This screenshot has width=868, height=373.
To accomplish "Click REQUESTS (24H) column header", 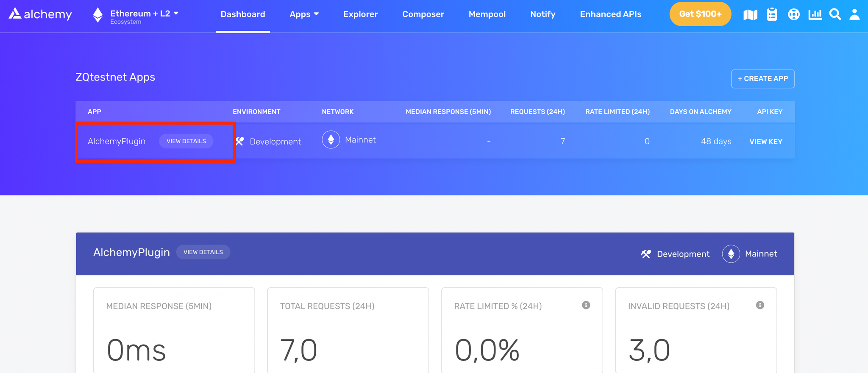I will coord(537,112).
